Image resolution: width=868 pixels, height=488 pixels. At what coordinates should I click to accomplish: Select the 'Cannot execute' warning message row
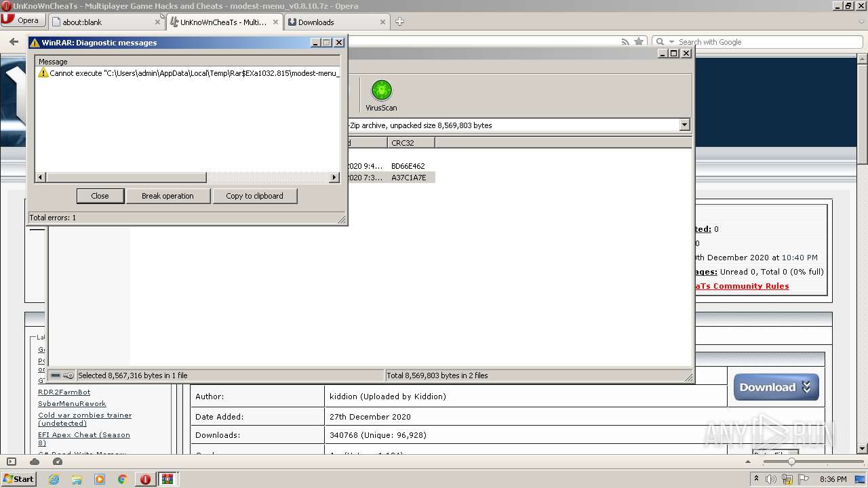click(189, 73)
